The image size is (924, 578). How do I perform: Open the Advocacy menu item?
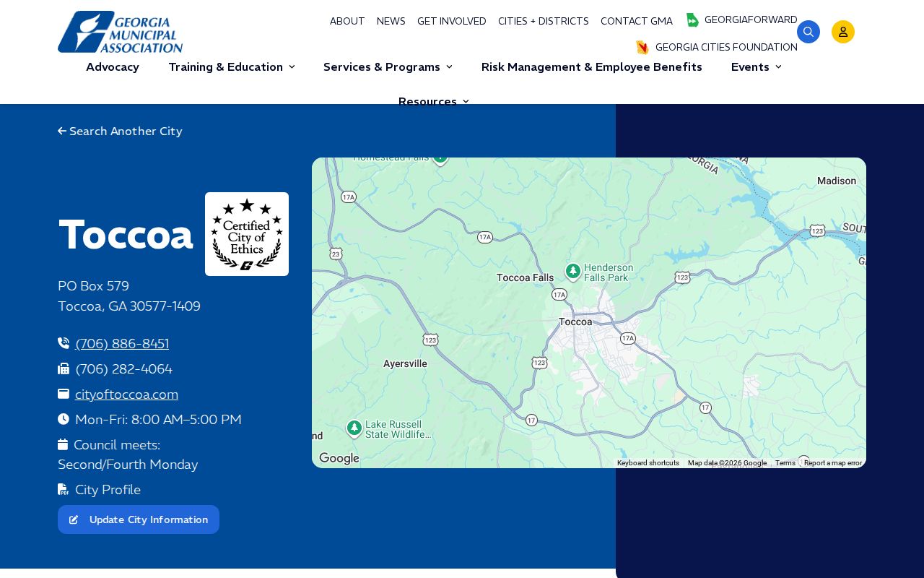(113, 67)
